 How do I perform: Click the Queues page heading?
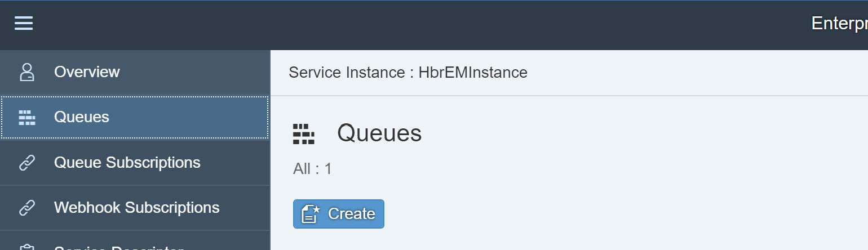pyautogui.click(x=379, y=134)
